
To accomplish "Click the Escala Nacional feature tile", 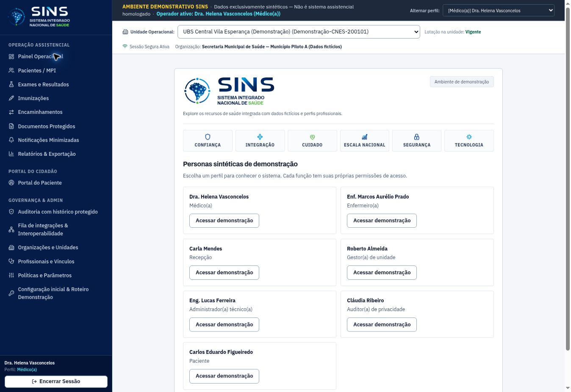I will click(365, 141).
